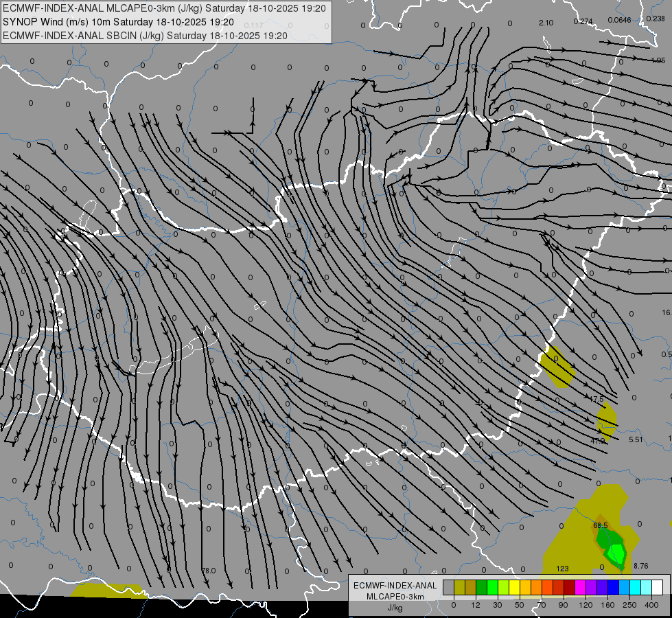Click the data value 2.10
Viewport: 672px width, 618px height.
click(x=546, y=23)
